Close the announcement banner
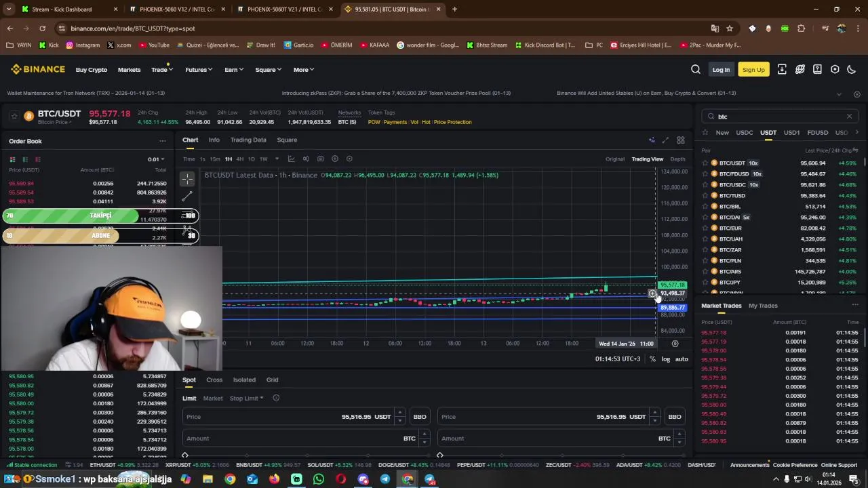 [x=857, y=94]
